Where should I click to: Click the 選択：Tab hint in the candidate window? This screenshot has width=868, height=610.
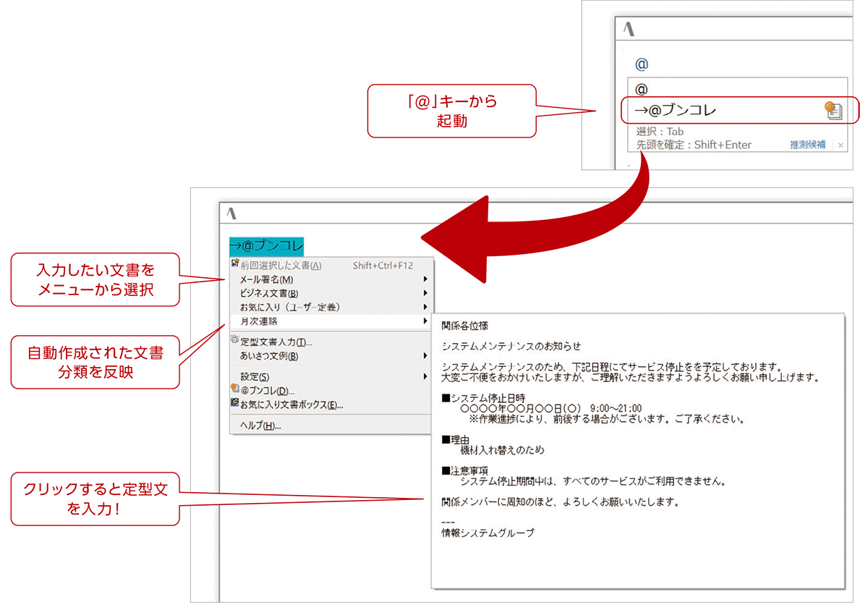coord(660,132)
